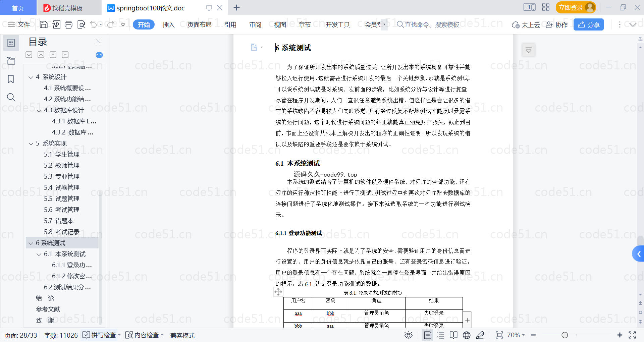644x342 pixels.
Task: Click zoom in plus button
Action: pos(620,335)
